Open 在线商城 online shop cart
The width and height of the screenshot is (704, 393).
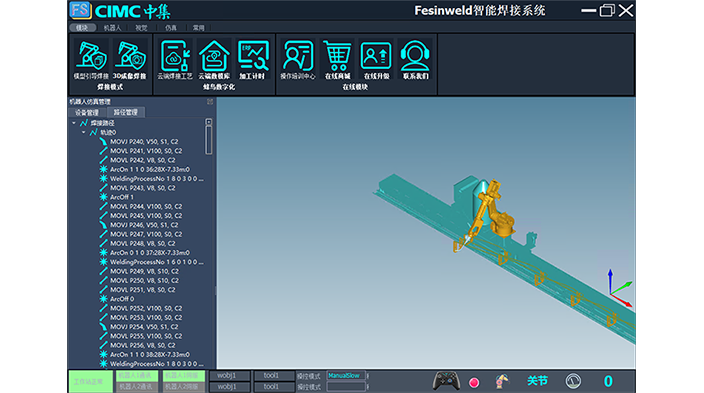(337, 59)
